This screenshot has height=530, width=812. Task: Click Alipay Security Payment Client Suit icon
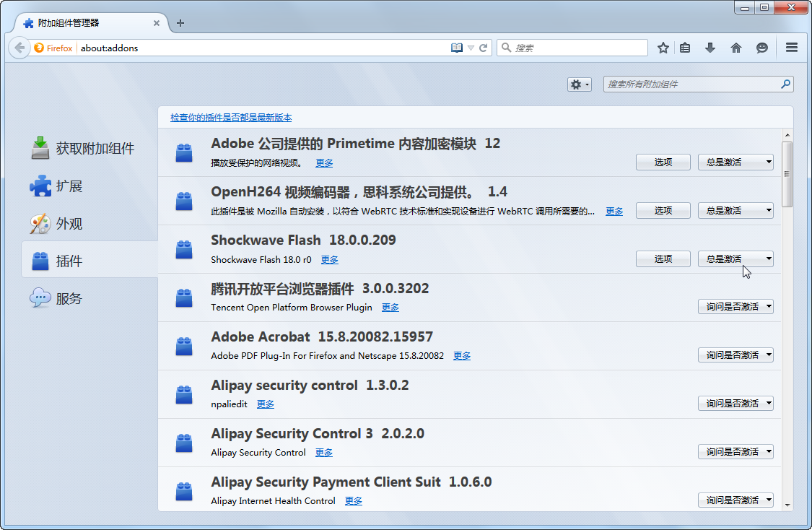[x=184, y=491]
